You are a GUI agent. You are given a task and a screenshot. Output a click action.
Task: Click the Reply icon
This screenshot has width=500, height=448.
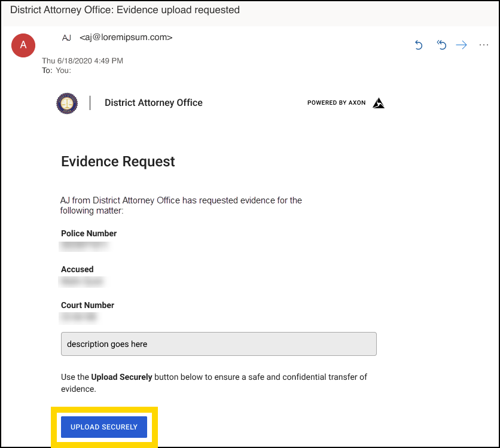419,45
